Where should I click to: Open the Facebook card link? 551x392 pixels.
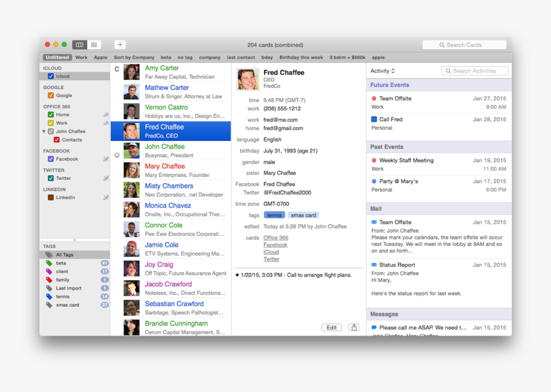click(x=275, y=245)
